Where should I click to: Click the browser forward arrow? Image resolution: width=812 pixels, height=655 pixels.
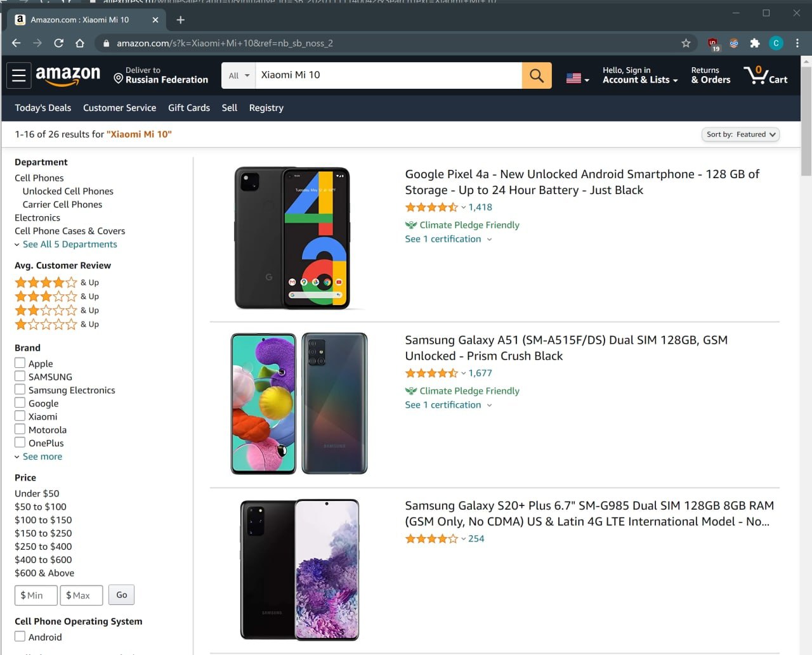(37, 43)
